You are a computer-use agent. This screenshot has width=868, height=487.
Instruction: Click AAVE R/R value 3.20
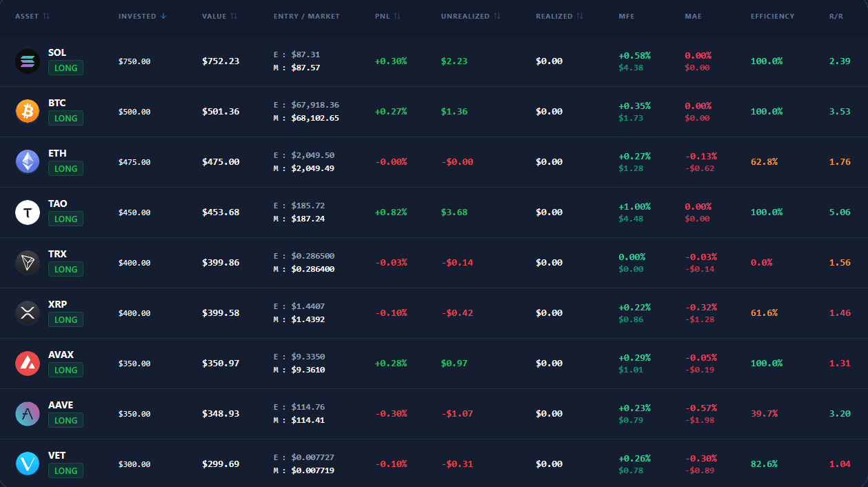(840, 414)
